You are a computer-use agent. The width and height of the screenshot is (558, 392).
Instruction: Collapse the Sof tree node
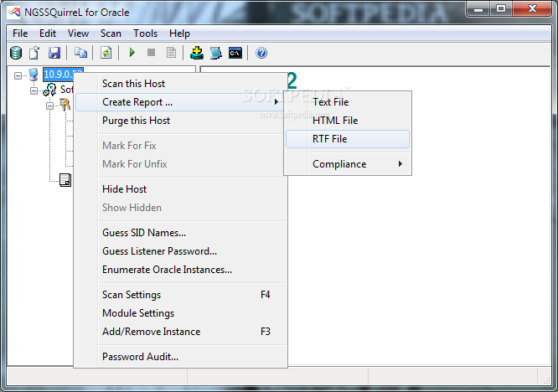34,90
